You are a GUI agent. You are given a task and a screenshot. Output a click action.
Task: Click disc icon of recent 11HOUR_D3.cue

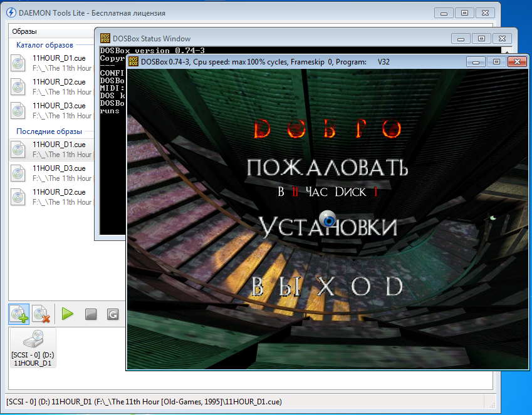pyautogui.click(x=18, y=173)
